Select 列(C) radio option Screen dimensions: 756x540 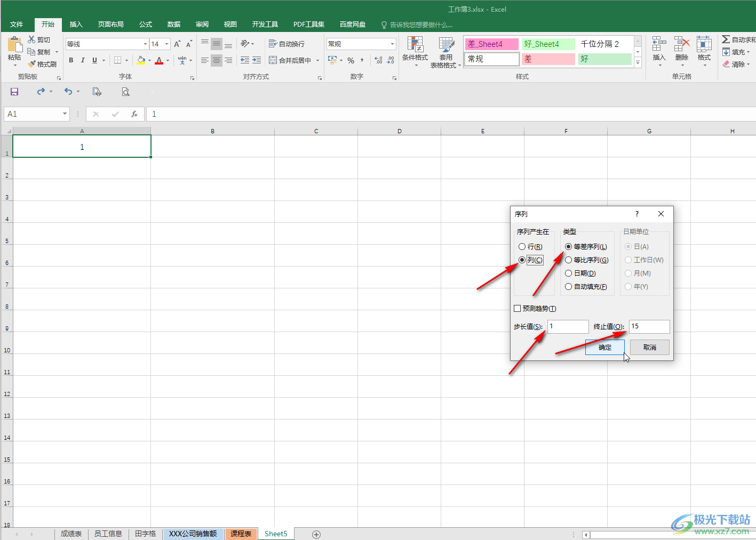(x=530, y=260)
